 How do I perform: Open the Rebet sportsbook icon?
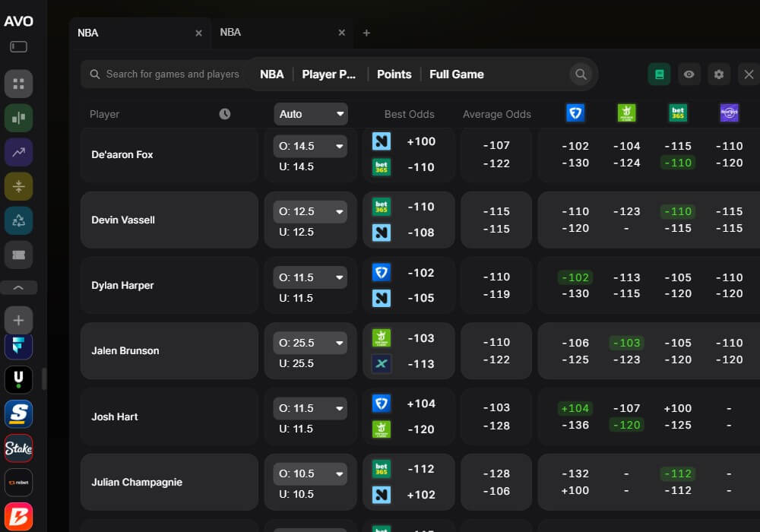pos(18,482)
